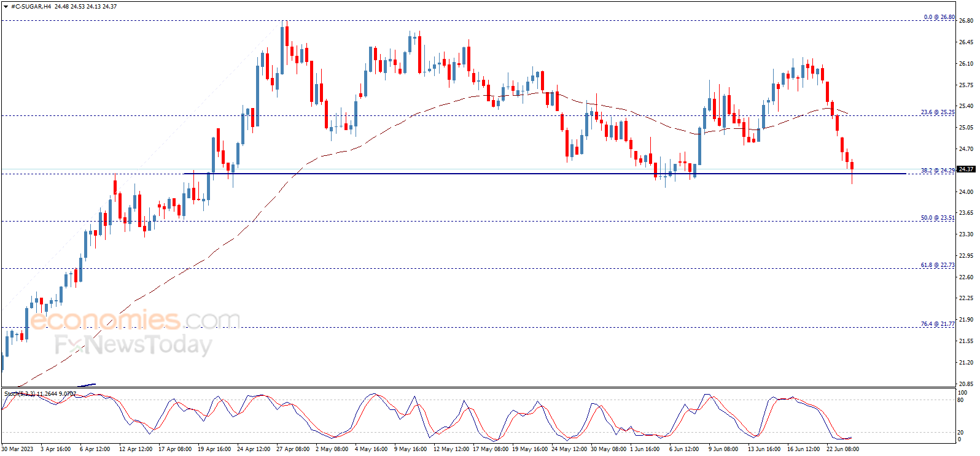Select the 22 Jun 08:00 time axis label
The width and height of the screenshot is (980, 456).
(x=842, y=449)
